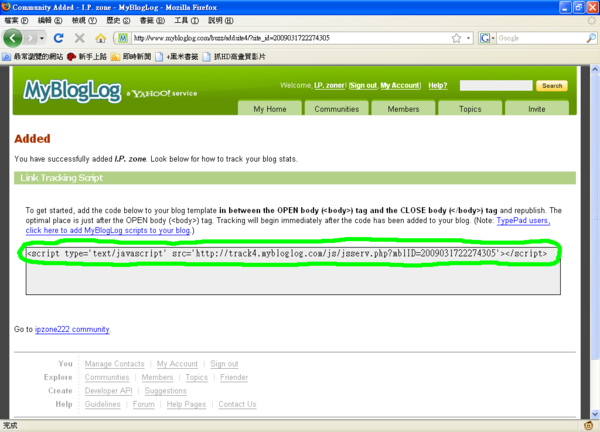600x432 pixels.
Task: Switch to the Members tab
Action: (403, 108)
